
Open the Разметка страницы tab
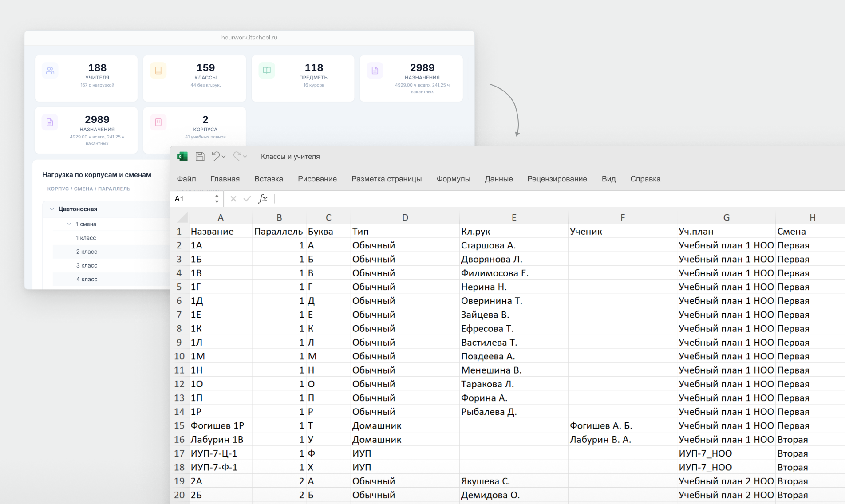point(387,179)
